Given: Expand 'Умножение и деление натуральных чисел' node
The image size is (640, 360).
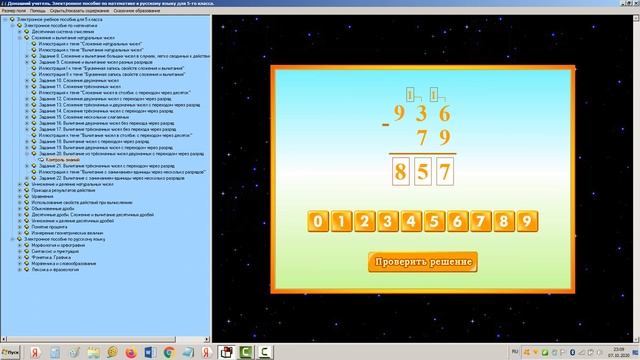Looking at the screenshot, I should tap(20, 184).
